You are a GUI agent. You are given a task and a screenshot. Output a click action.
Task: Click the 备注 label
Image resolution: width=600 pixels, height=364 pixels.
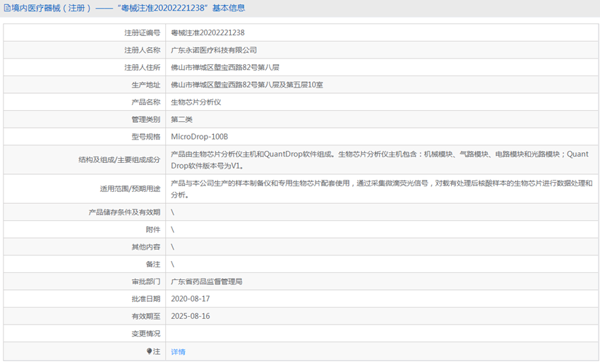coord(153,265)
